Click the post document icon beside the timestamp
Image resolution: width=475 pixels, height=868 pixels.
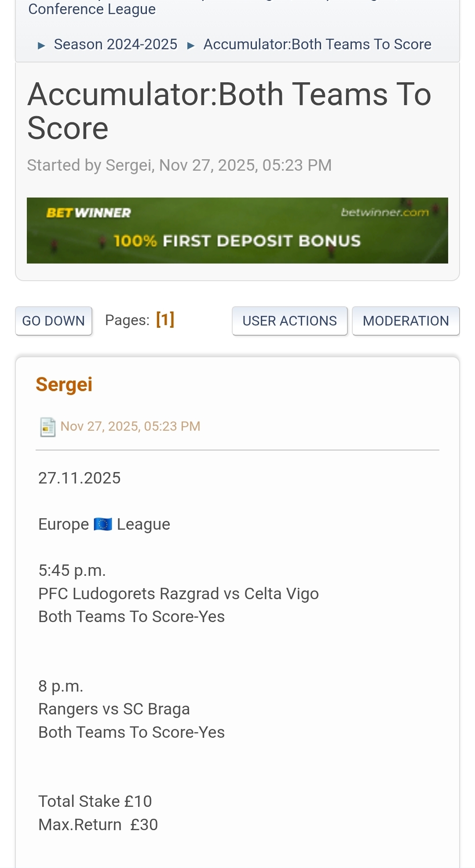[47, 427]
